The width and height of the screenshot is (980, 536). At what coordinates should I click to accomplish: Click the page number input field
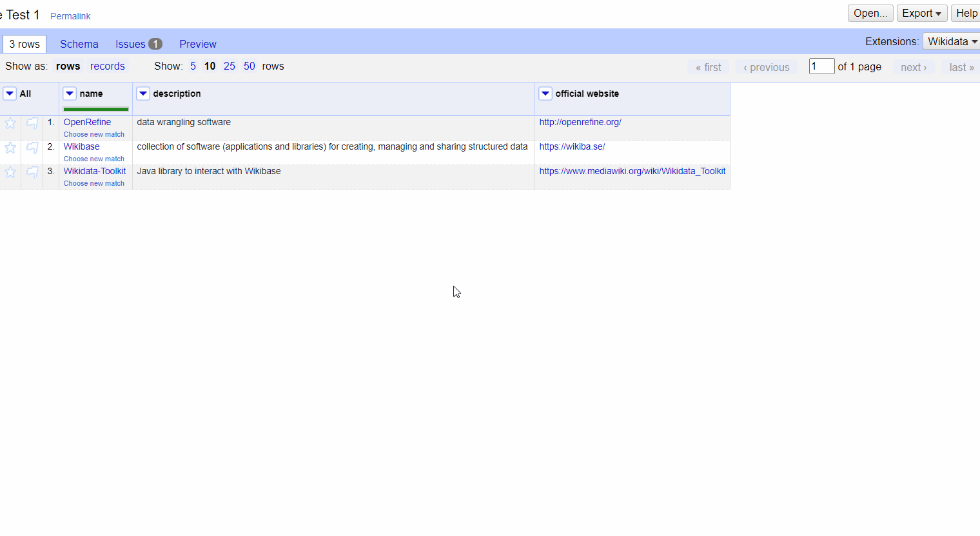tap(822, 66)
